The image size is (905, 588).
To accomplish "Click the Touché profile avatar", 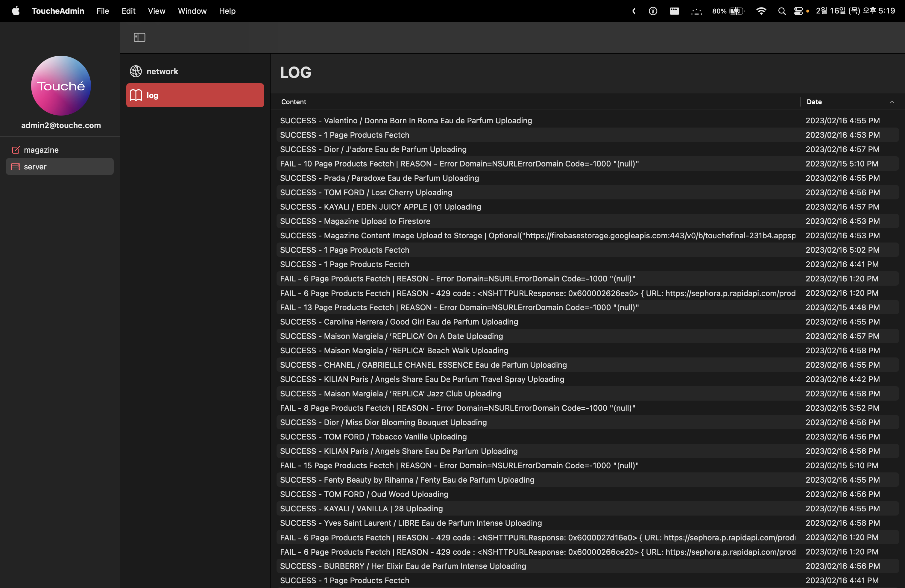I will (x=61, y=86).
